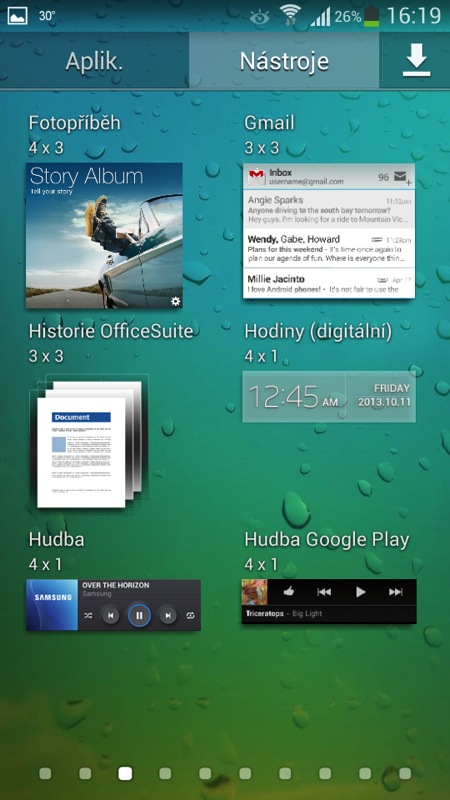Viewport: 450px width, 800px height.
Task: Open the Millie Jacinto email row
Action: (x=329, y=284)
